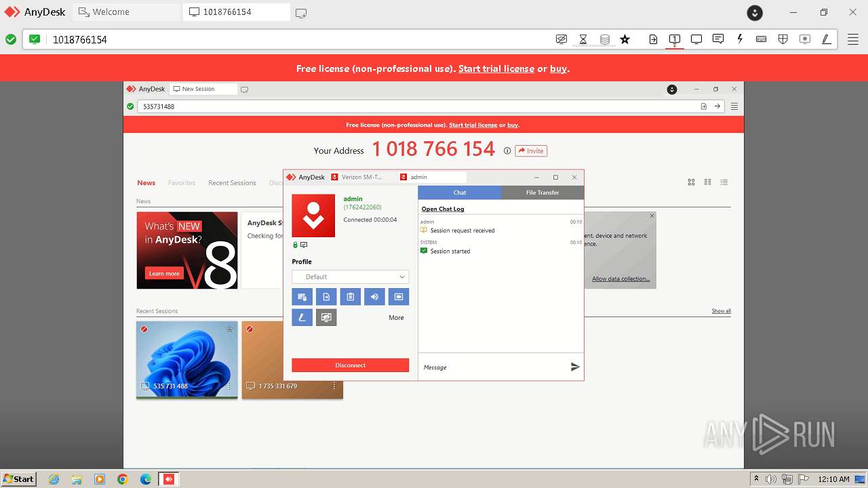Click the star favorite icon in toolbar

625,39
